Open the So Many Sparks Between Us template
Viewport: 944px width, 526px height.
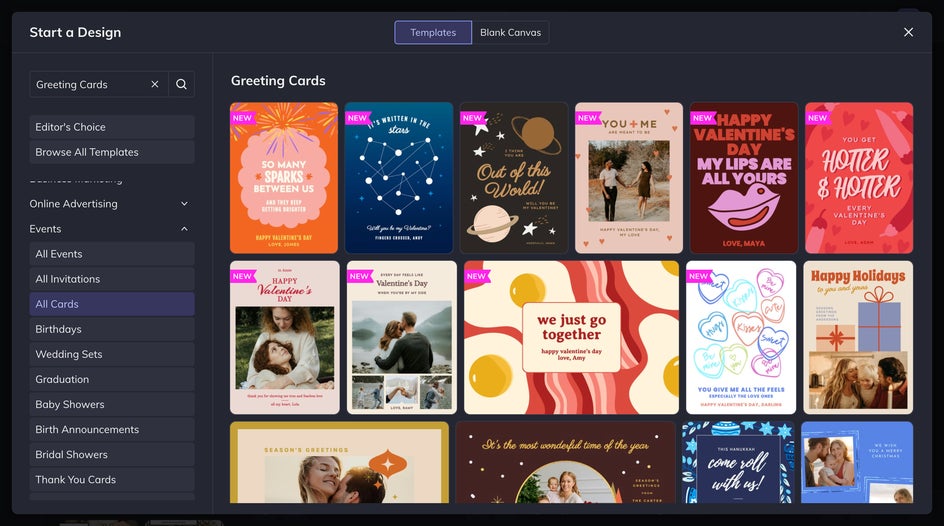coord(284,178)
